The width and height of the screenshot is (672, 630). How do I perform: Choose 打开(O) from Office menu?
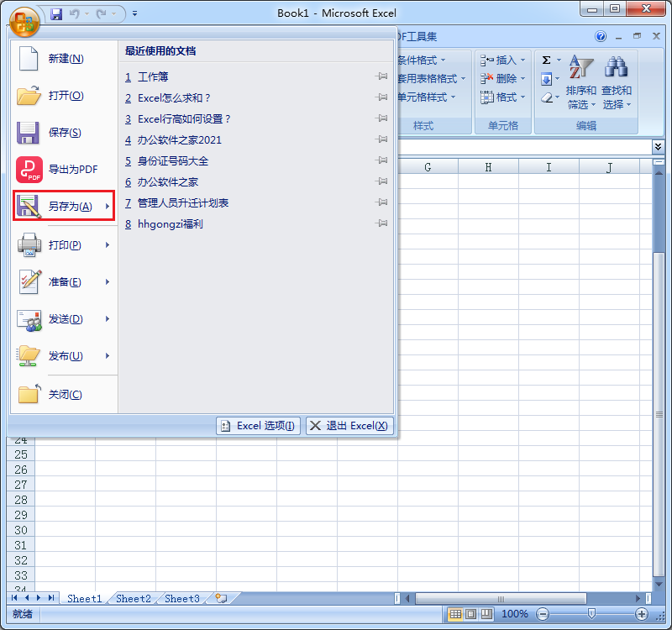point(64,96)
